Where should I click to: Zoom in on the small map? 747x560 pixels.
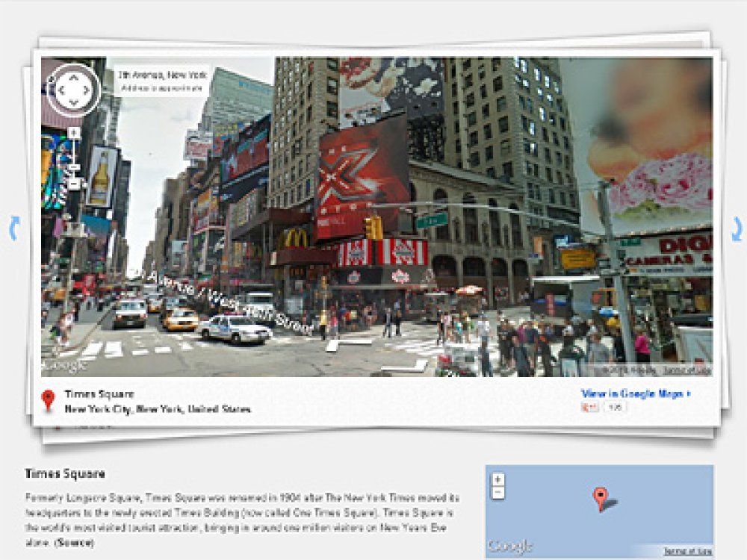[498, 479]
